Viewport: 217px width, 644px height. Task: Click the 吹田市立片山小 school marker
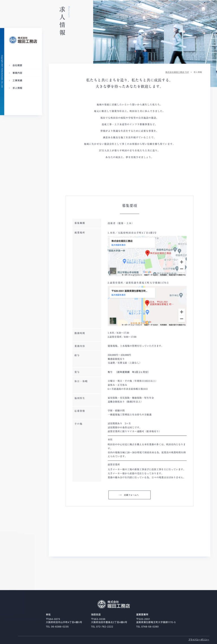point(175,250)
